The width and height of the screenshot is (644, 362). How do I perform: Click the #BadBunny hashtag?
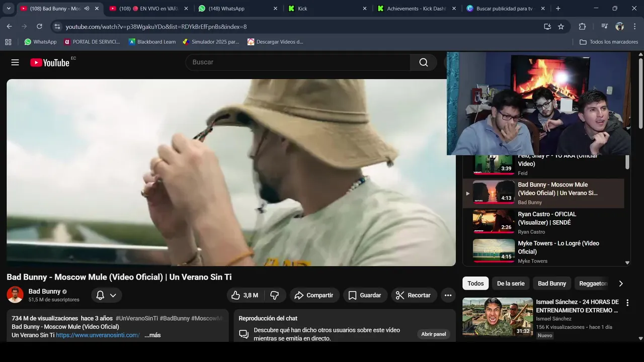[x=175, y=318]
